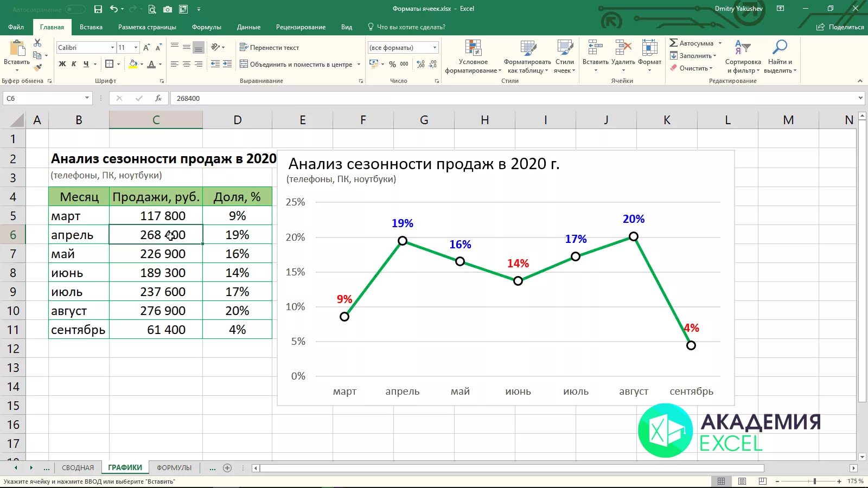This screenshot has height=488, width=868.
Task: Increase the cell indent
Action: click(x=227, y=64)
